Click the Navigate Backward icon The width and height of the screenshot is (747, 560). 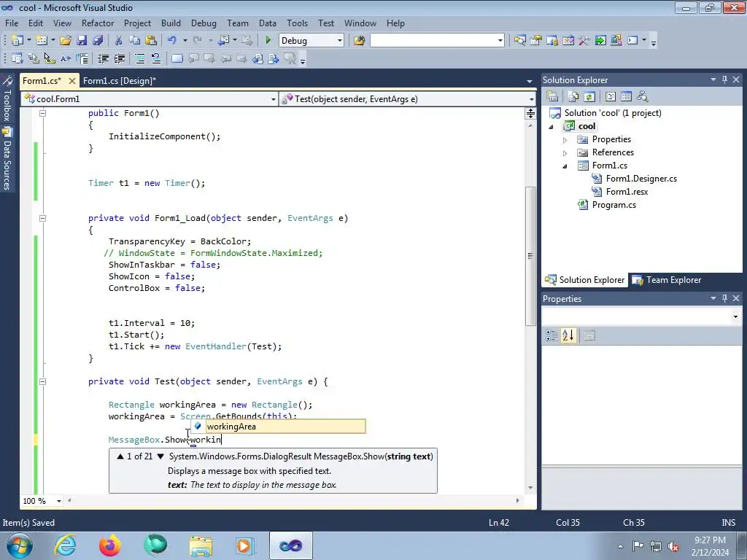223,41
